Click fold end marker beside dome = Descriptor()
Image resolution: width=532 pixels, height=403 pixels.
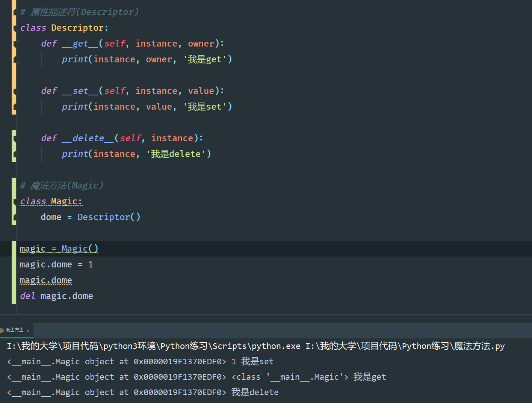[x=16, y=217]
